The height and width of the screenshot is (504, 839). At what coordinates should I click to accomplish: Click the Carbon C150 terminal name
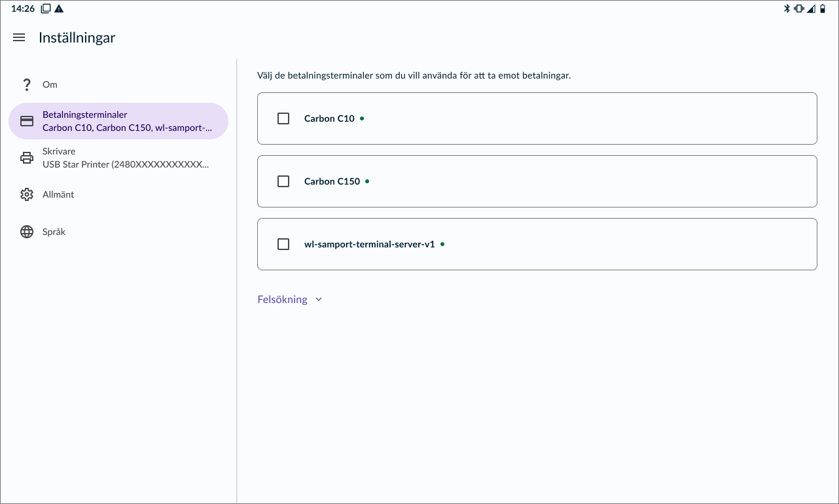pyautogui.click(x=332, y=181)
